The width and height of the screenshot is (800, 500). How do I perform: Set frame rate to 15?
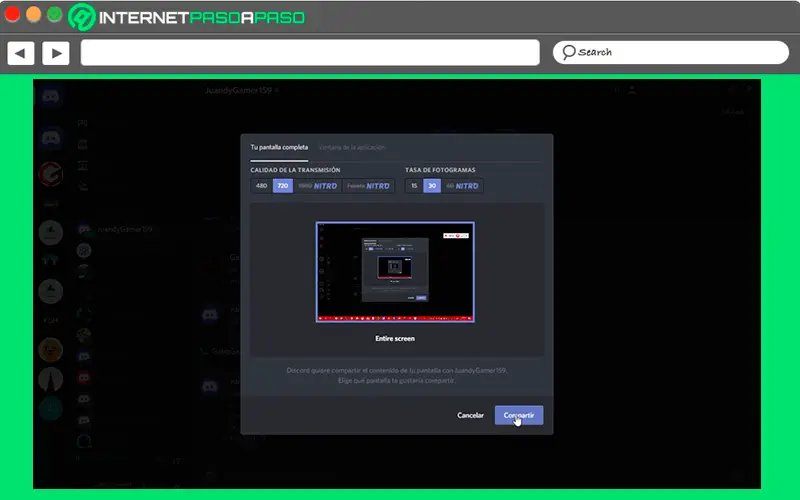[414, 186]
